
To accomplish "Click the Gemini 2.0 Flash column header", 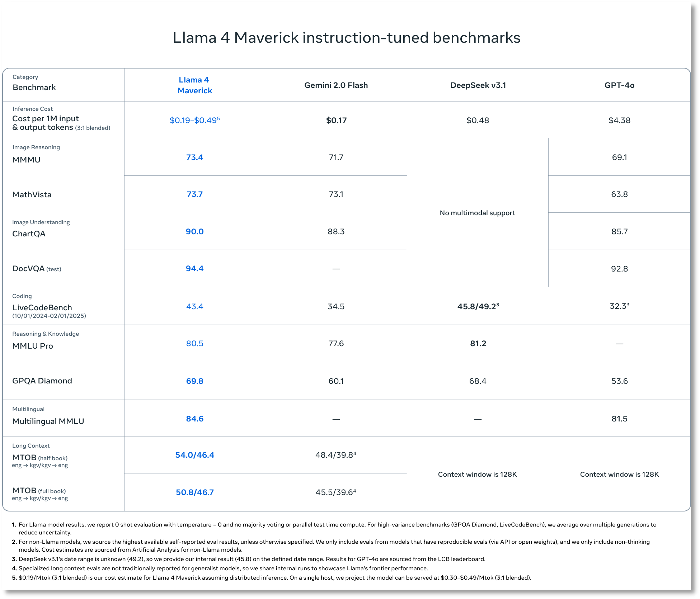I will click(x=336, y=85).
